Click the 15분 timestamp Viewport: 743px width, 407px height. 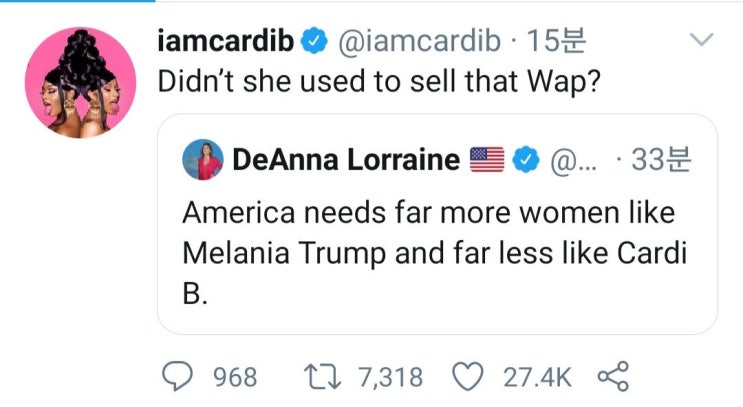coord(556,40)
